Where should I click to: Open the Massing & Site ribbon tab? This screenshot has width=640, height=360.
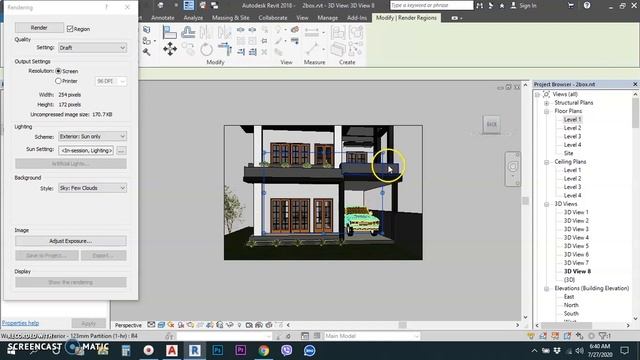pos(231,18)
